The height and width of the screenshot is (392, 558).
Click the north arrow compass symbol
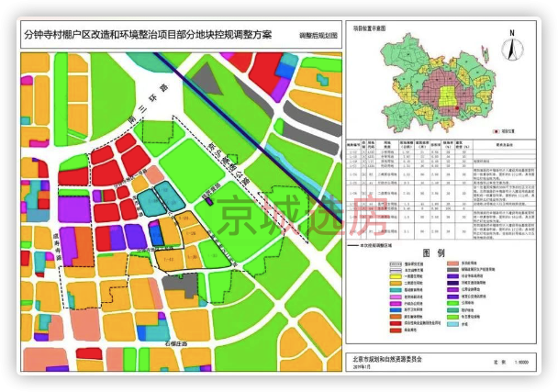click(x=512, y=48)
